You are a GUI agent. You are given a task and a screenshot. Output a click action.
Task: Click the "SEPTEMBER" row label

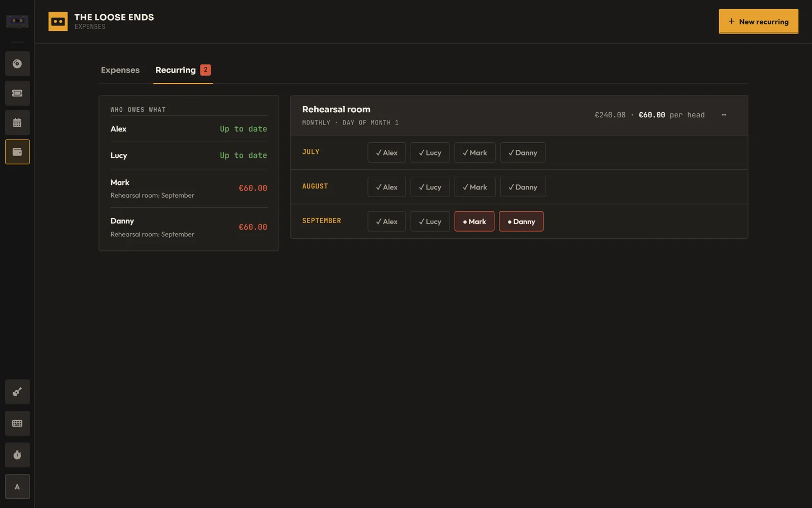(x=322, y=221)
